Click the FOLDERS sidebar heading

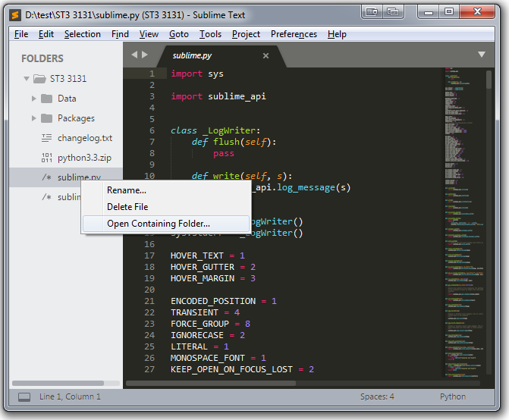pos(42,58)
